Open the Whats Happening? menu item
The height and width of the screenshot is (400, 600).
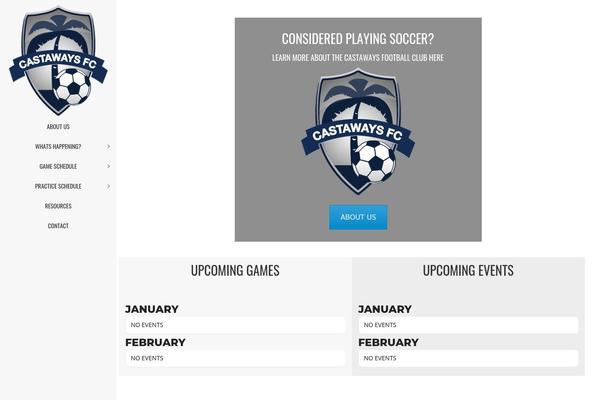[58, 147]
